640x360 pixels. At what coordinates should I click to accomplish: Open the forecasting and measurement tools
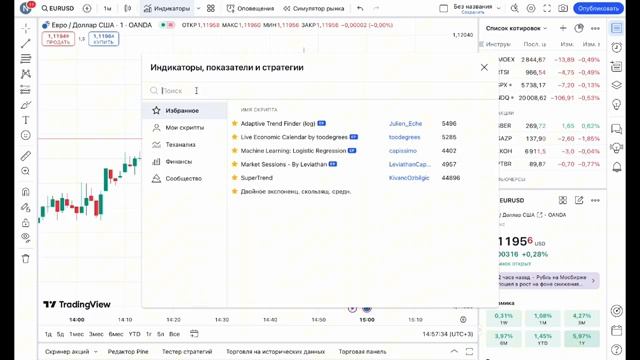coord(26,89)
